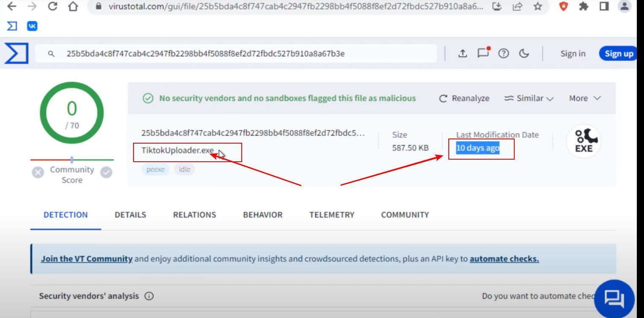This screenshot has width=644, height=318.
Task: Click the VirusTotal sigma logo
Action: [16, 54]
